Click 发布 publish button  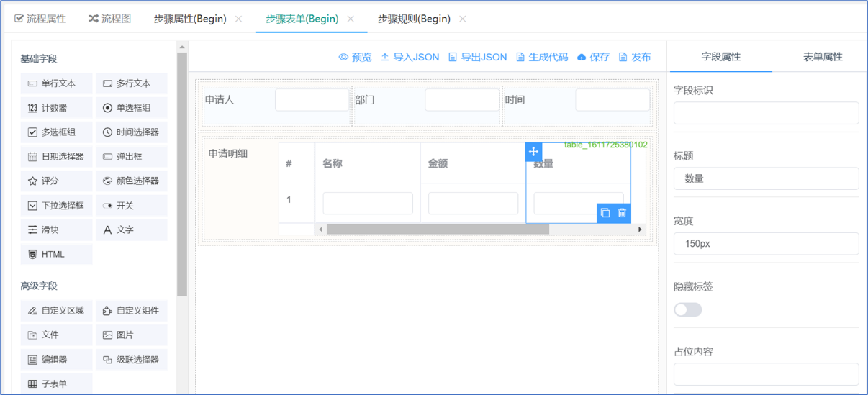pyautogui.click(x=635, y=57)
